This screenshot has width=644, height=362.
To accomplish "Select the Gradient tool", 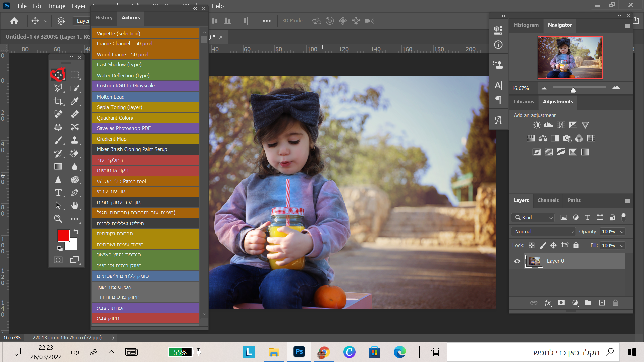I will tap(58, 166).
